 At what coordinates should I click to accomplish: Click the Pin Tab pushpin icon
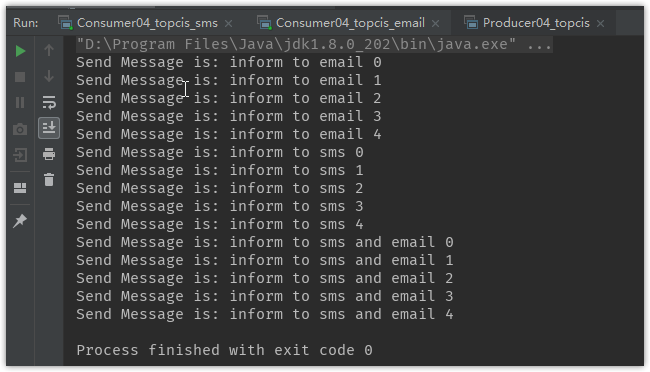pos(20,221)
